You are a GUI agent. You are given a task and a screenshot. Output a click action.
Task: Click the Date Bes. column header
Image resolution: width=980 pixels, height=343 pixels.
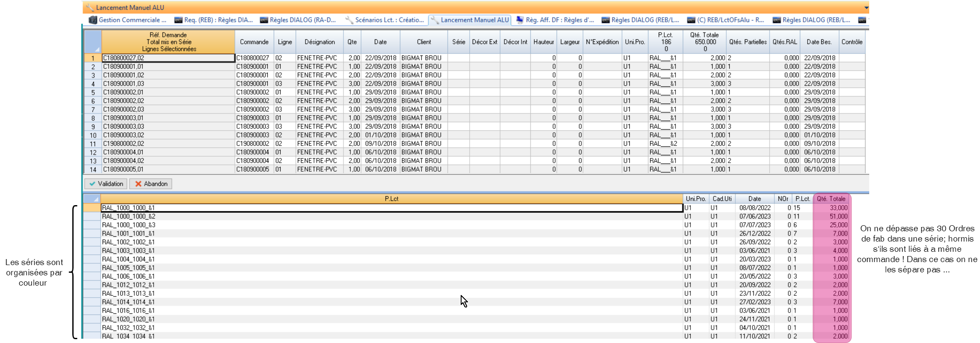click(819, 42)
